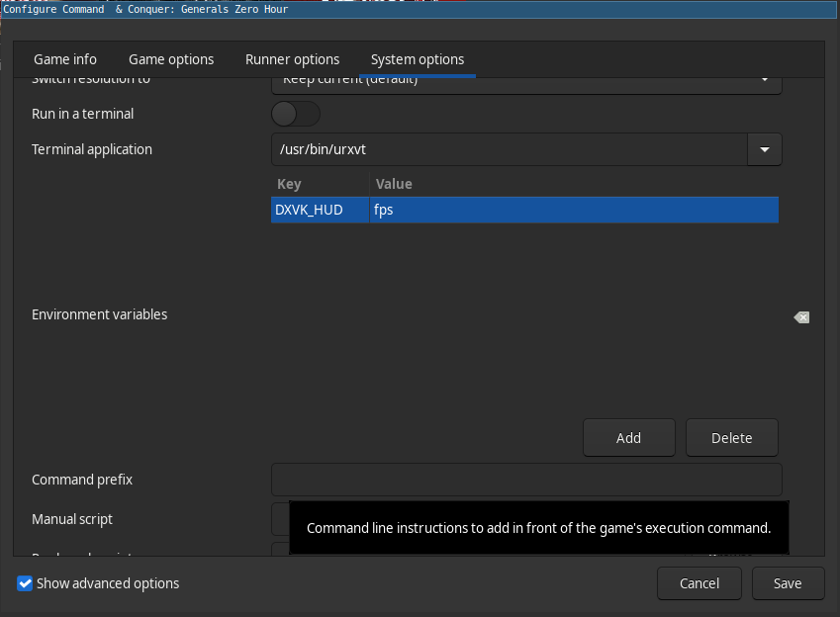Sort by the Key column header
840x617 pixels.
point(320,184)
